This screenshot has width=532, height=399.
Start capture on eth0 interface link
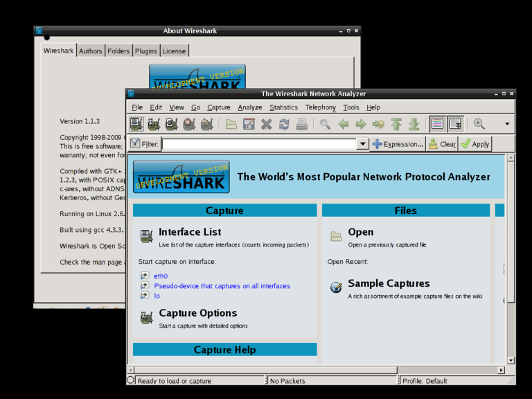pos(161,276)
